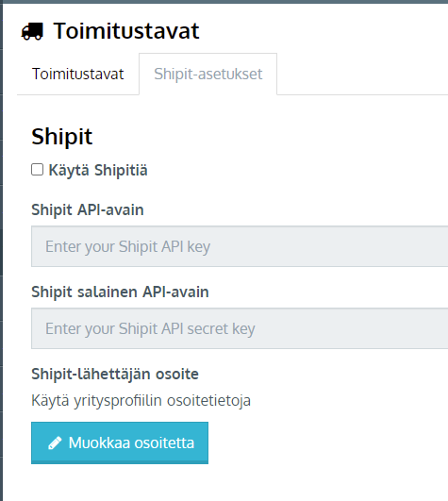The height and width of the screenshot is (501, 448).
Task: Focus the Shipit salainen API-avain input field
Action: [x=240, y=328]
